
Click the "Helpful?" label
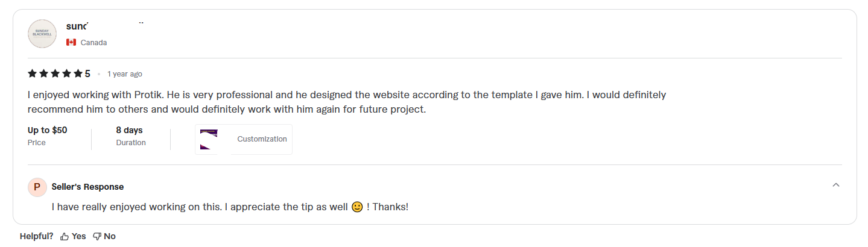(36, 237)
